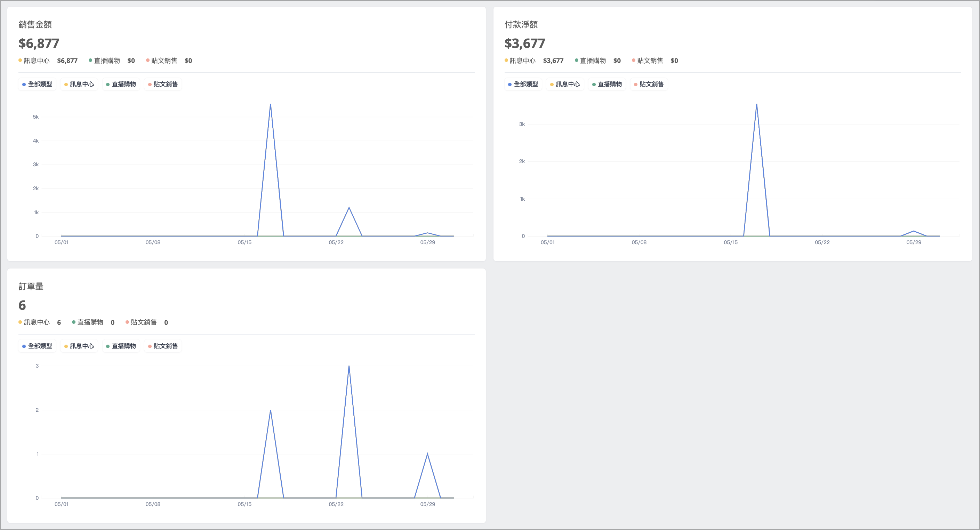This screenshot has height=530, width=980.
Task: Toggle 全部類型 series in 付款淨額 chart
Action: (523, 84)
